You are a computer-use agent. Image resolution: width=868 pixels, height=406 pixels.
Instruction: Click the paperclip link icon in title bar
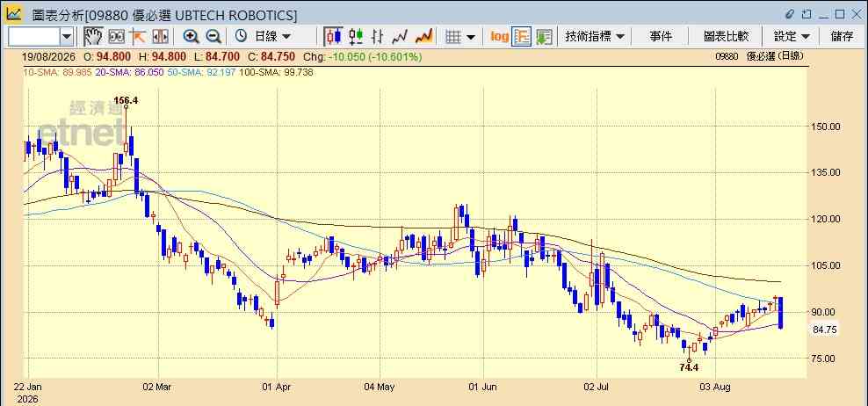[x=790, y=14]
